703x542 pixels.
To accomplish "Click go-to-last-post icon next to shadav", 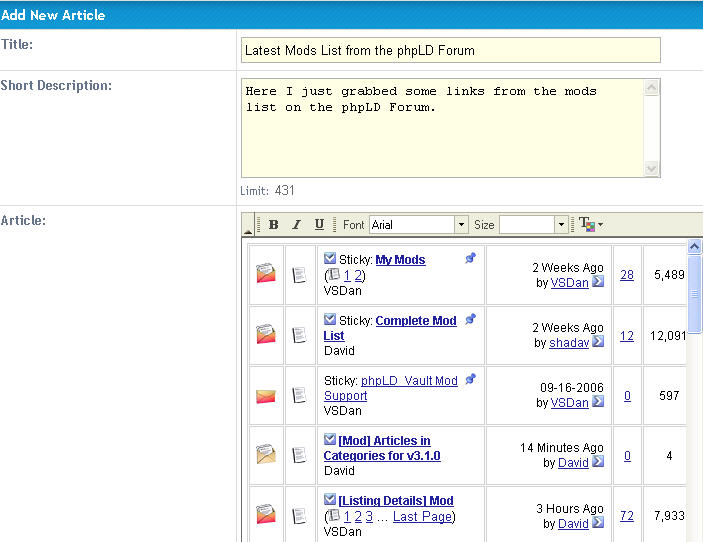I will pos(598,342).
